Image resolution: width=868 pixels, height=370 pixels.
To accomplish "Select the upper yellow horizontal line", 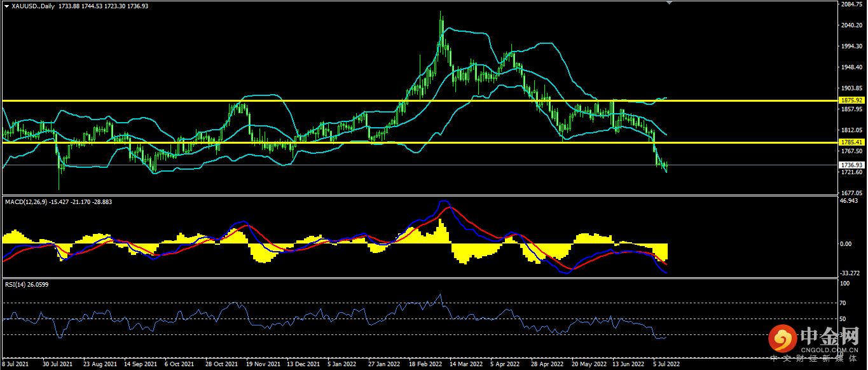I will pyautogui.click(x=418, y=100).
